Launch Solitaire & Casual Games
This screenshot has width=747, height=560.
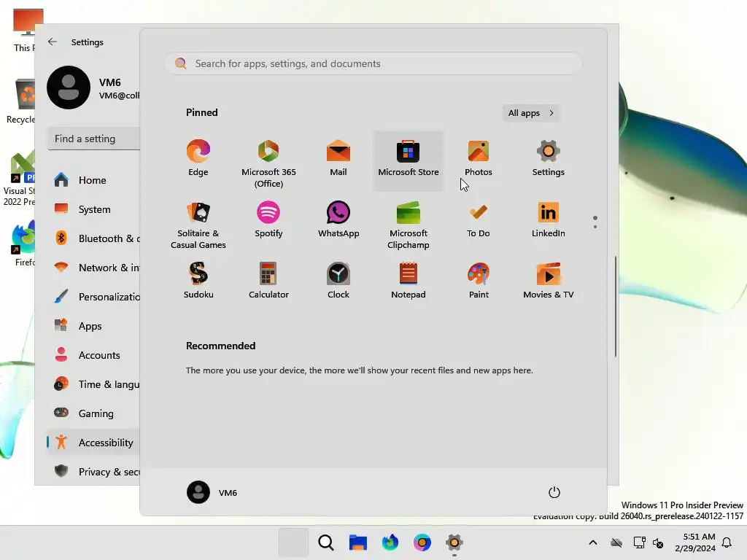[198, 225]
